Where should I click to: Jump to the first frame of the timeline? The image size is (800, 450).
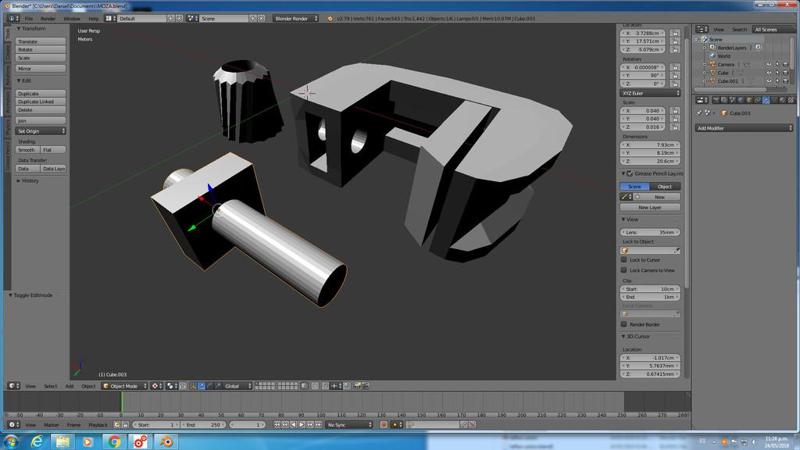tap(277, 425)
